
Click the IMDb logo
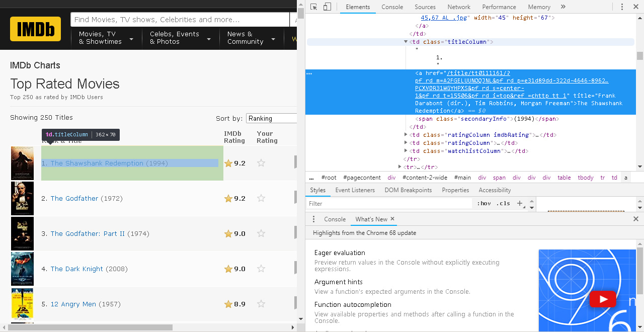[x=35, y=29]
